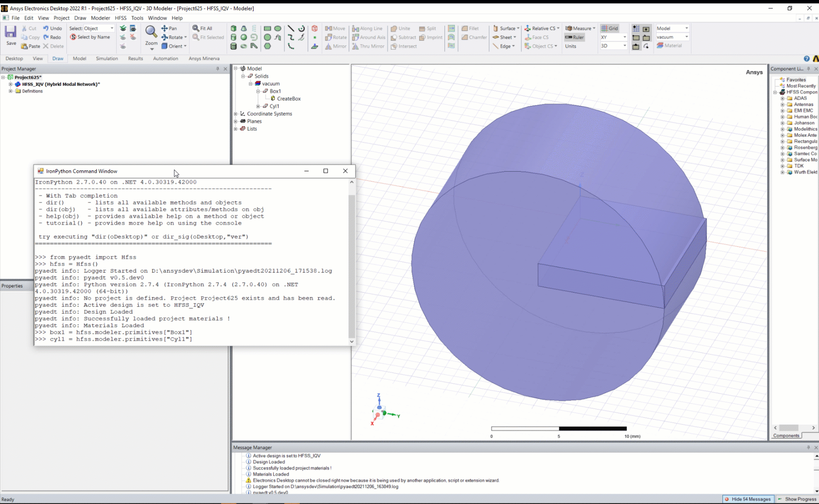Expand the HFSS_IQV design node
This screenshot has height=504, width=819.
tap(10, 84)
